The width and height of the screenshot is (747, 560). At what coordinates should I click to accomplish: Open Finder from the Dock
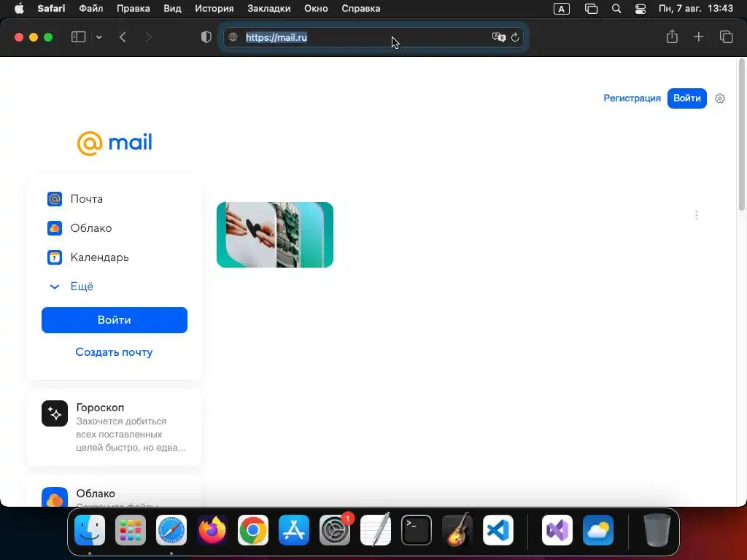(x=90, y=530)
